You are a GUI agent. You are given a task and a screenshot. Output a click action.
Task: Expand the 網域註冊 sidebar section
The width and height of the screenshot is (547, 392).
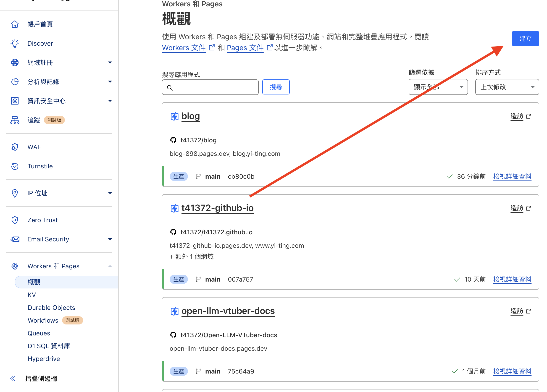point(110,63)
